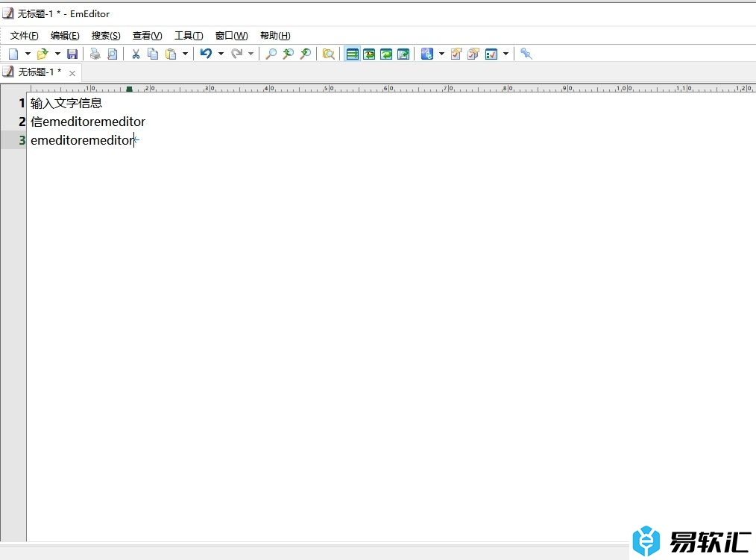Open the 编辑(E) menu
Image resolution: width=756 pixels, height=560 pixels.
[x=65, y=36]
